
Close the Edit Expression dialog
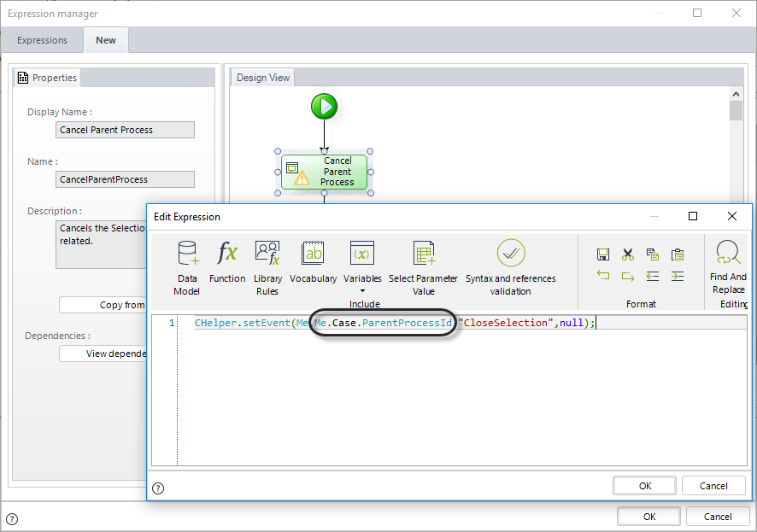click(732, 216)
